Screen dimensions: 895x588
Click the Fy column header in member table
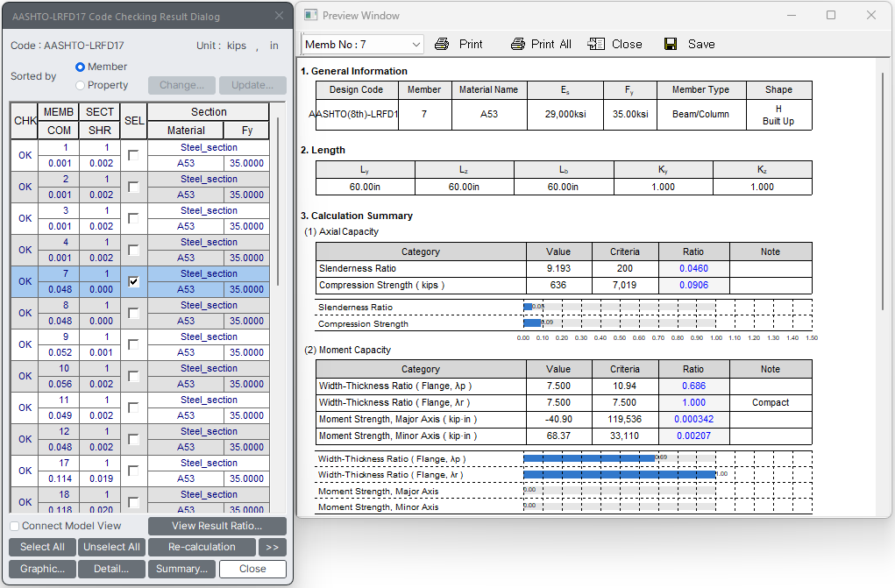pyautogui.click(x=246, y=131)
